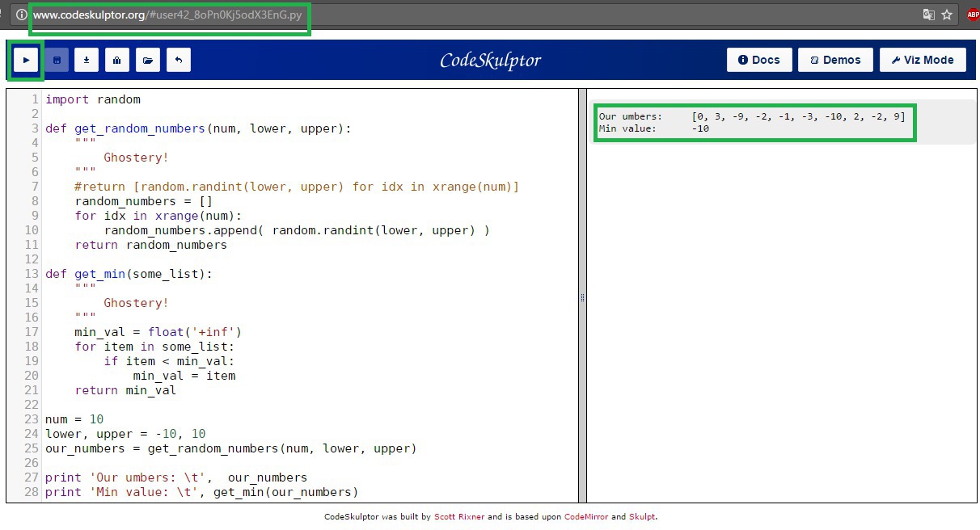Click the 'min_val = float('+inf')' line
This screenshot has width=980, height=530.
coord(158,332)
